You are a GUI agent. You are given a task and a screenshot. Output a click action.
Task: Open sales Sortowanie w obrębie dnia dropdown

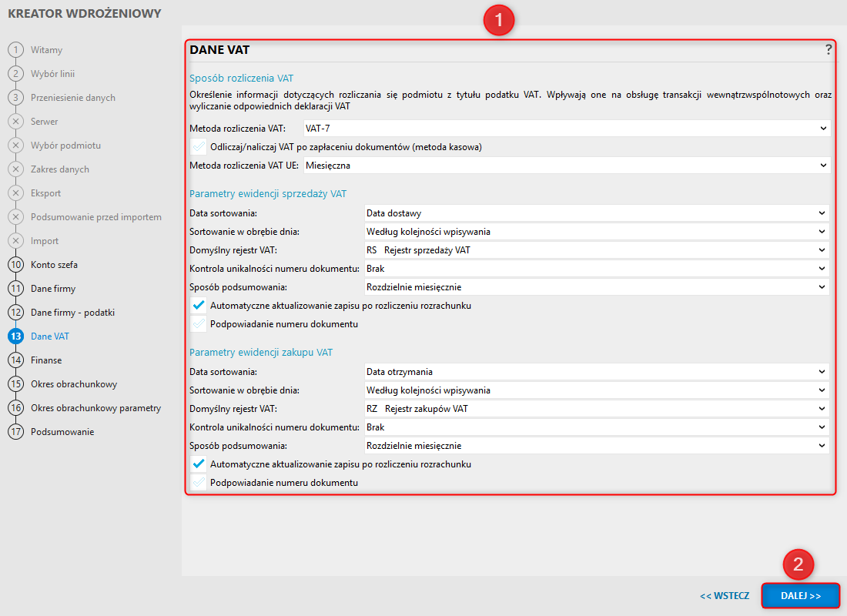pyautogui.click(x=597, y=232)
